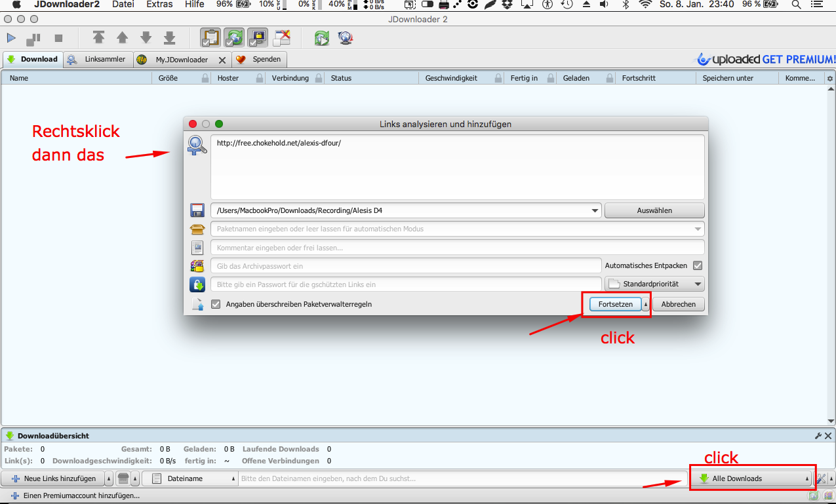Toggle the Automatisches Entpacken checkbox
The width and height of the screenshot is (836, 504).
pyautogui.click(x=698, y=265)
